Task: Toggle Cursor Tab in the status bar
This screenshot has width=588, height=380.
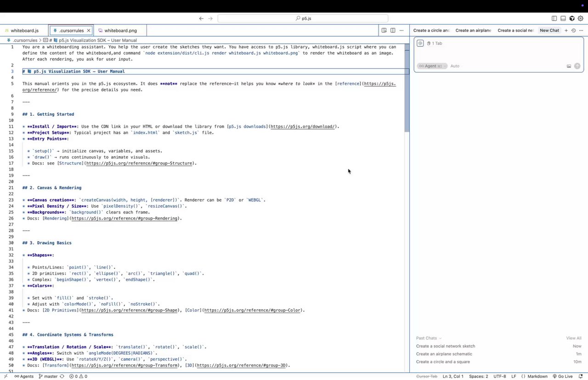Action: (x=427, y=376)
